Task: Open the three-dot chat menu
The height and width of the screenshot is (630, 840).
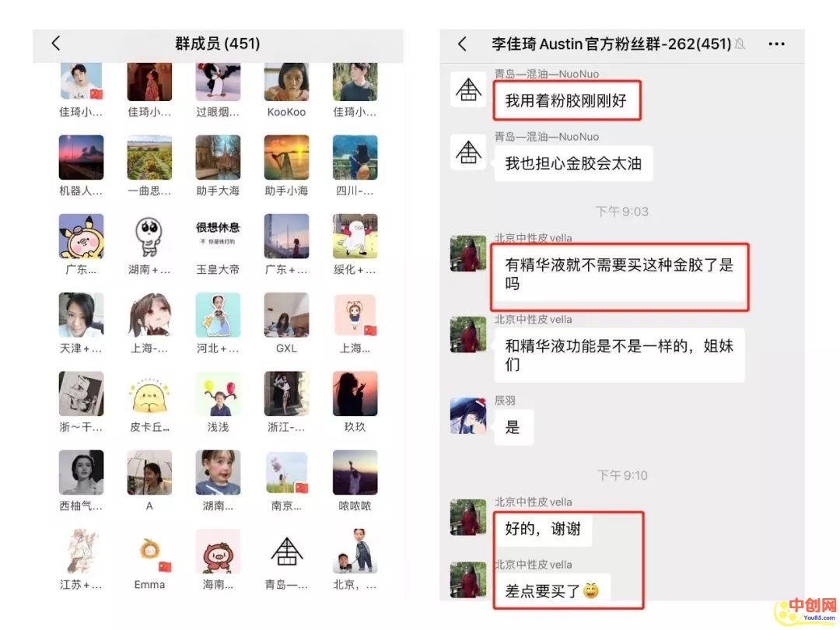Action: (776, 44)
